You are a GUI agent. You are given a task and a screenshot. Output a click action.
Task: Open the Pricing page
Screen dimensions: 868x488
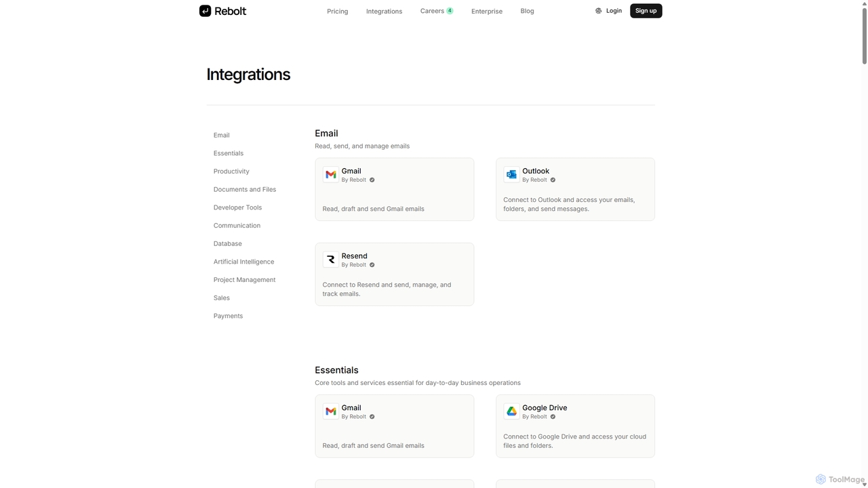pos(338,12)
